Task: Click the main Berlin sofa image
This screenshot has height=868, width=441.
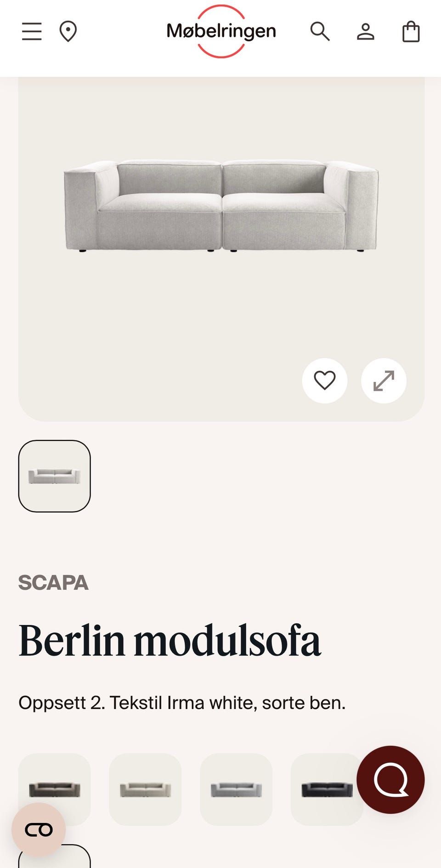Action: (221, 206)
